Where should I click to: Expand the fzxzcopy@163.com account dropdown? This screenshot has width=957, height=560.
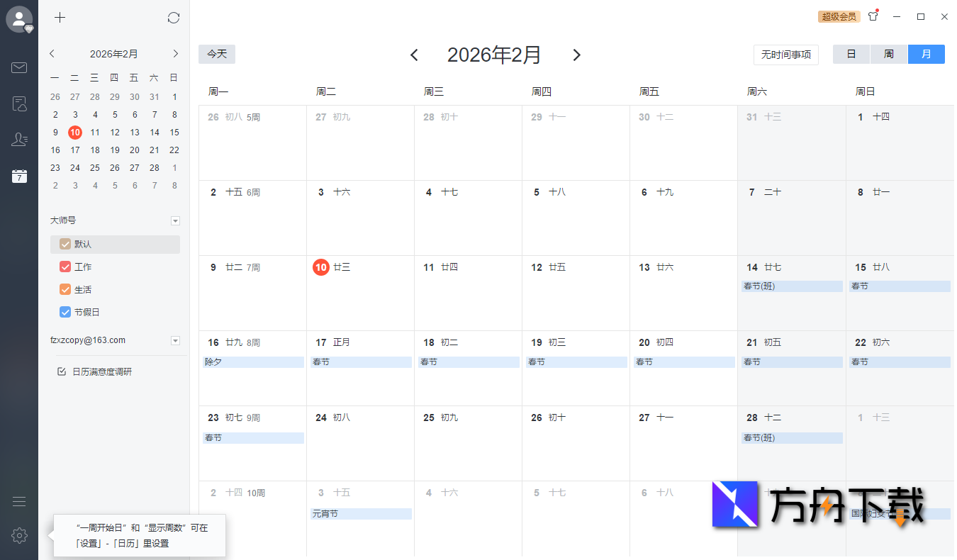(175, 340)
